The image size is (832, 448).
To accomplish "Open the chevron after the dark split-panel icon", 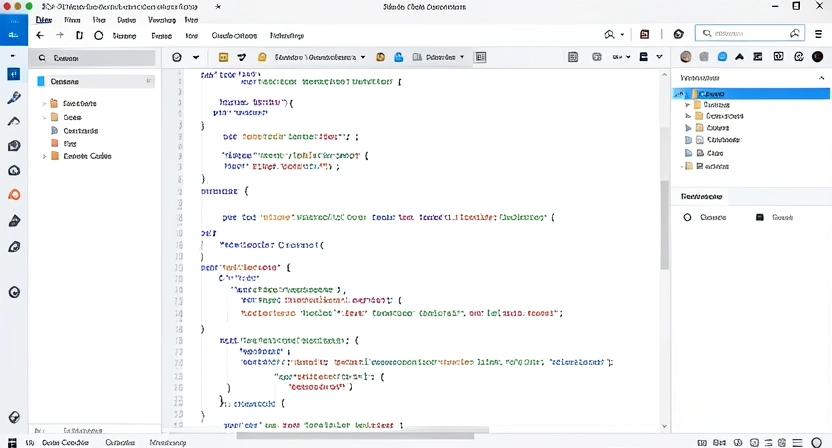I will click(x=660, y=57).
